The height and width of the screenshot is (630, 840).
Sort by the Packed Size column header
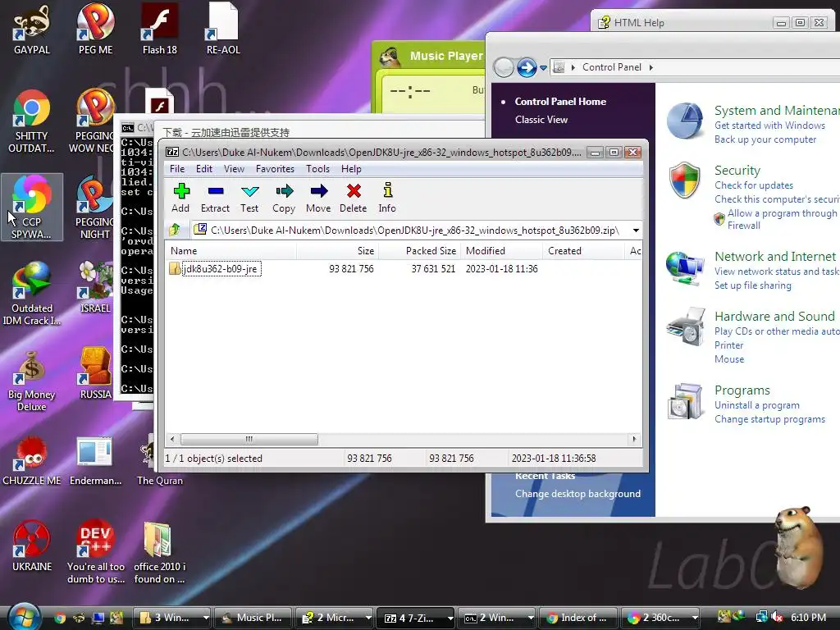[x=419, y=251]
